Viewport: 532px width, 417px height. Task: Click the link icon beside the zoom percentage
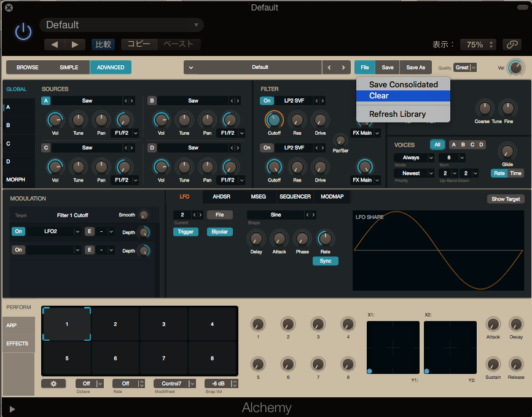512,44
